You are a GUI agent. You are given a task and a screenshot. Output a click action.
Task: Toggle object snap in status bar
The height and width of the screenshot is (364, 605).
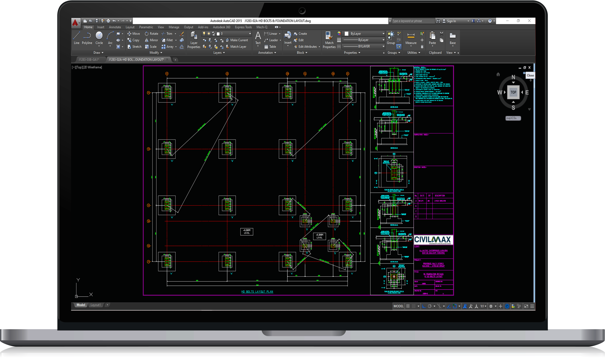click(455, 306)
